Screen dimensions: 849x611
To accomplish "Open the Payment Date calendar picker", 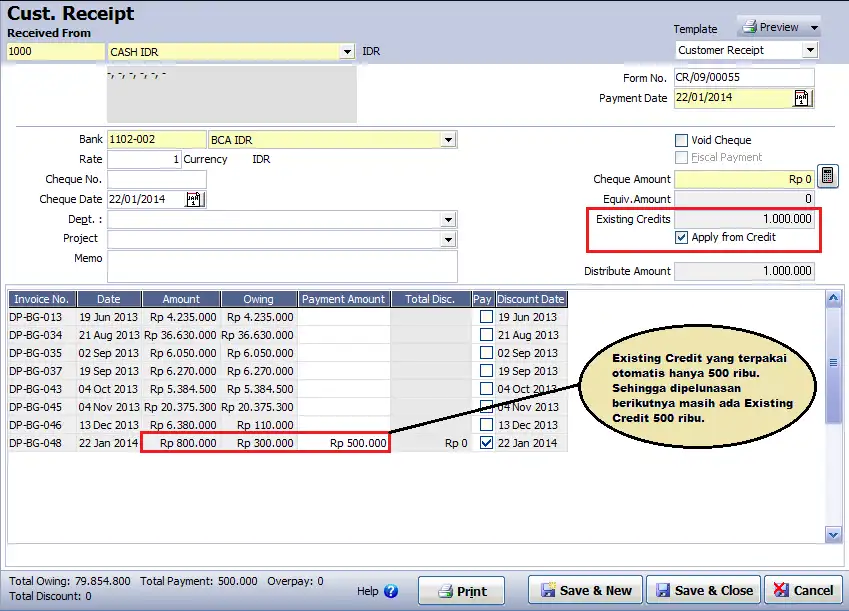I will coord(802,98).
